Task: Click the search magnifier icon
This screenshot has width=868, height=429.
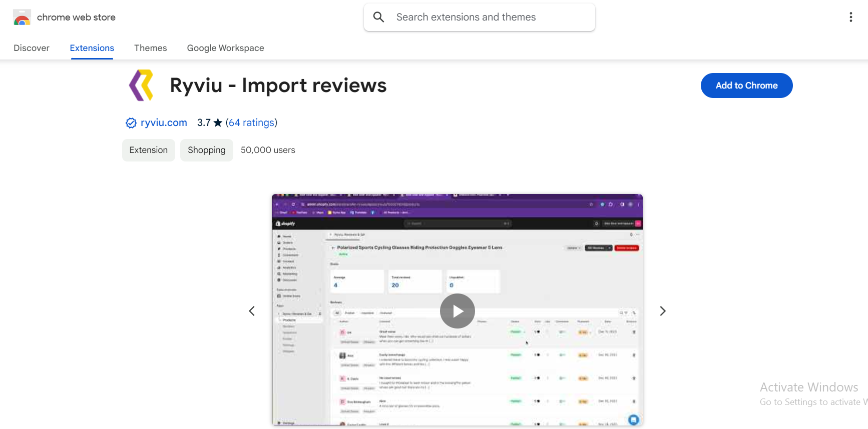Action: (x=379, y=17)
